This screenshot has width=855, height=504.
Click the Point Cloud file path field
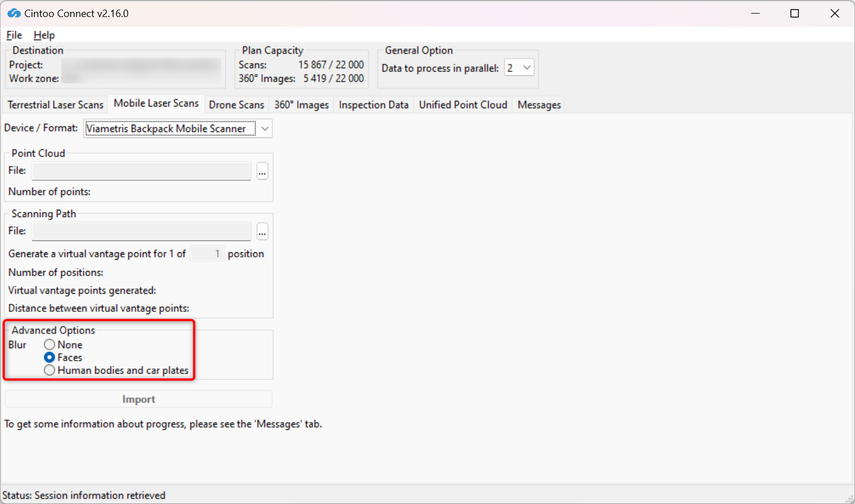[142, 171]
